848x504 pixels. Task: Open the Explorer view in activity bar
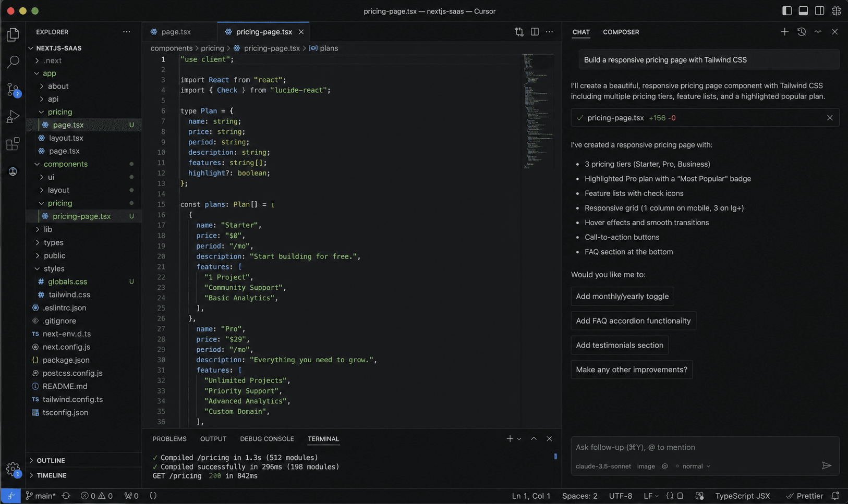click(13, 34)
